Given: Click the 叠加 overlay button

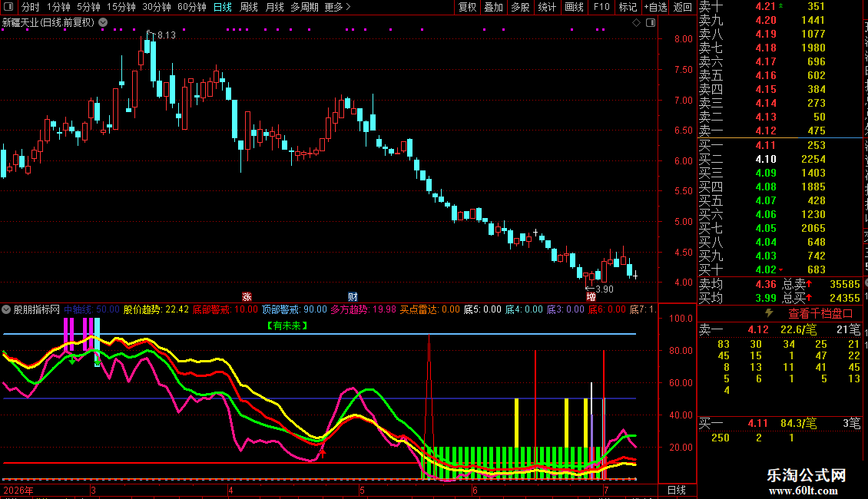Looking at the screenshot, I should click(x=494, y=7).
